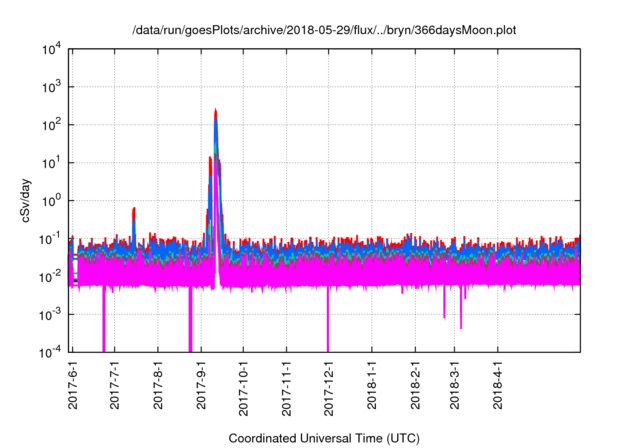Select the 2017-7-1 date tick label
Screen dimensions: 640x448
coord(114,387)
